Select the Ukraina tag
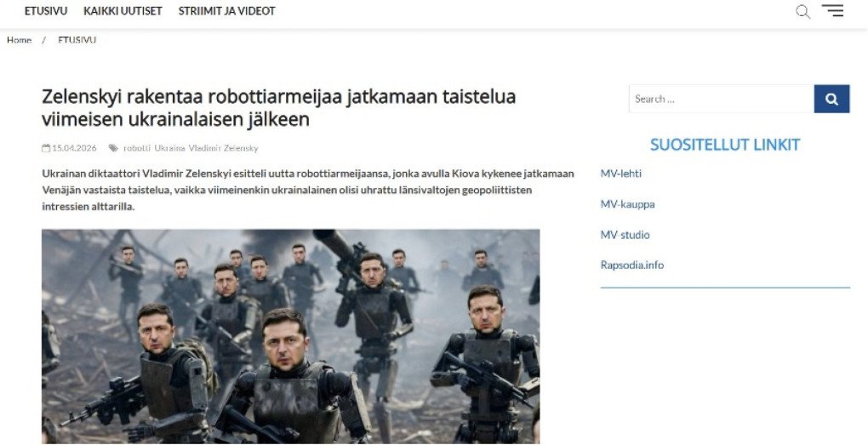Viewport: 868px width, 445px height. tap(169, 148)
